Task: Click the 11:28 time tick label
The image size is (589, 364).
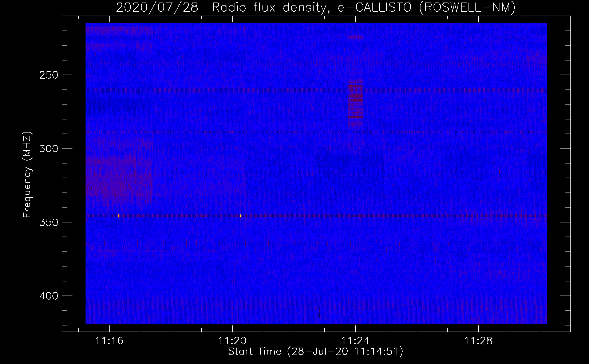Action: click(478, 341)
